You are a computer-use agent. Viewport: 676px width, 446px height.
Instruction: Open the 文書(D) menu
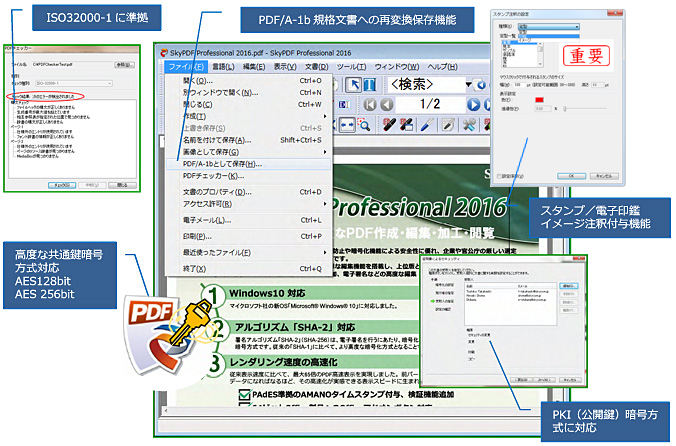tap(316, 67)
